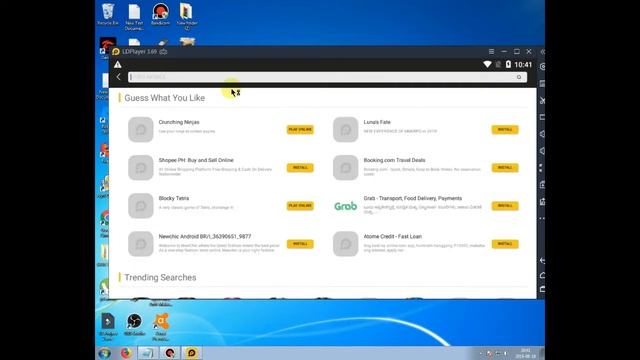The height and width of the screenshot is (360, 640).
Task: Click the LDPlayer taskbar button
Action: click(x=191, y=353)
